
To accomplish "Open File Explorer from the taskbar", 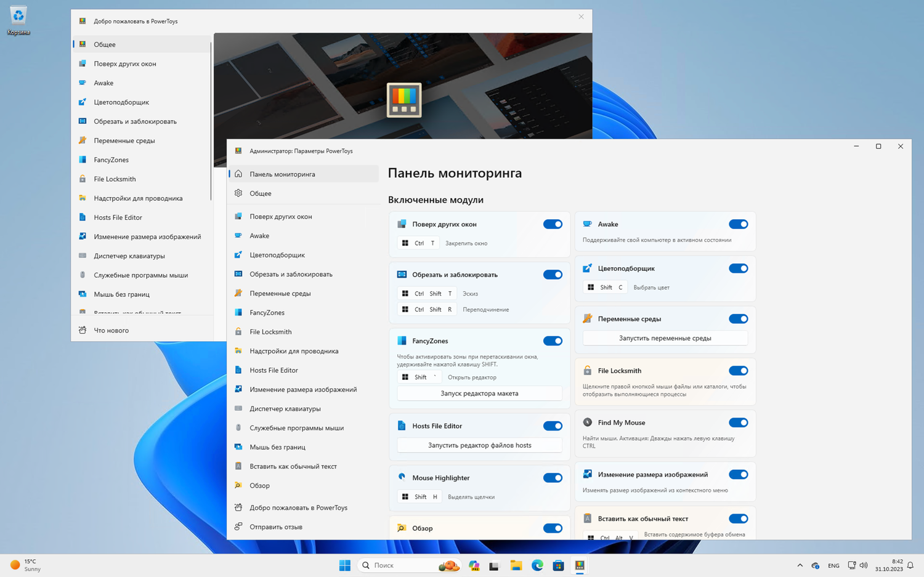I will click(x=516, y=565).
